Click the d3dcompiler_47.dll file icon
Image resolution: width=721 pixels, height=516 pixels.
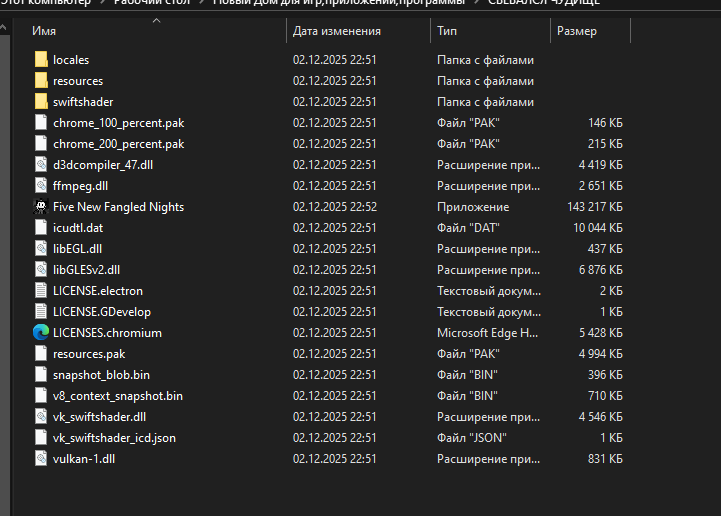click(x=41, y=165)
